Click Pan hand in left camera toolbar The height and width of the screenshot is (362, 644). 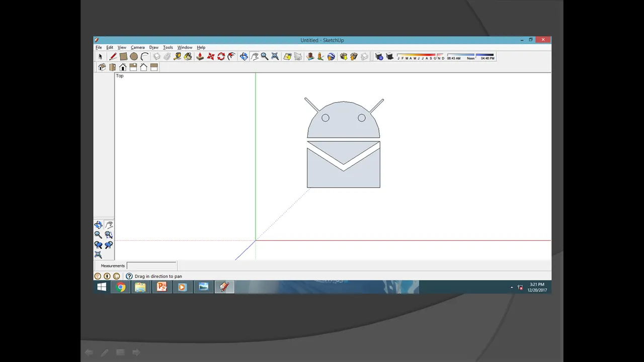coord(109,225)
